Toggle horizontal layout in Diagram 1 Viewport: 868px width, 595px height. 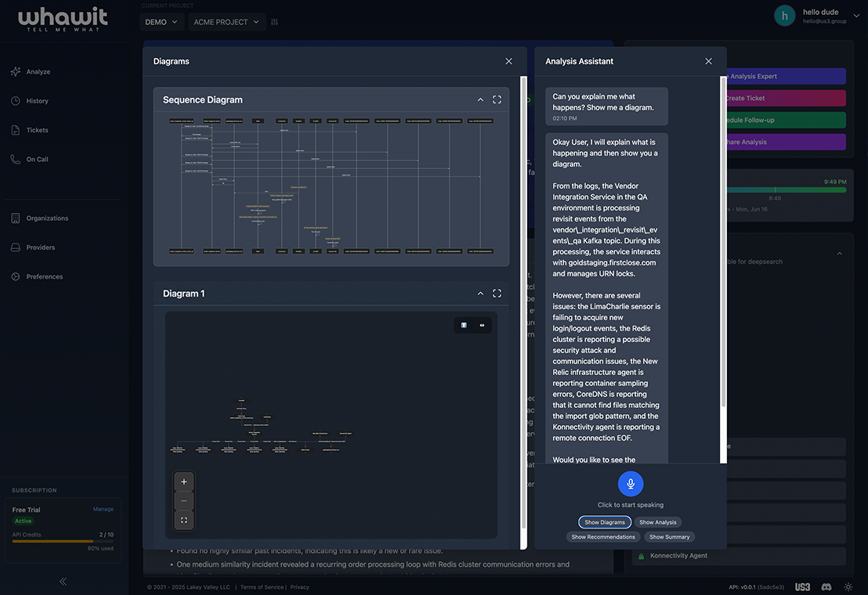pos(482,325)
